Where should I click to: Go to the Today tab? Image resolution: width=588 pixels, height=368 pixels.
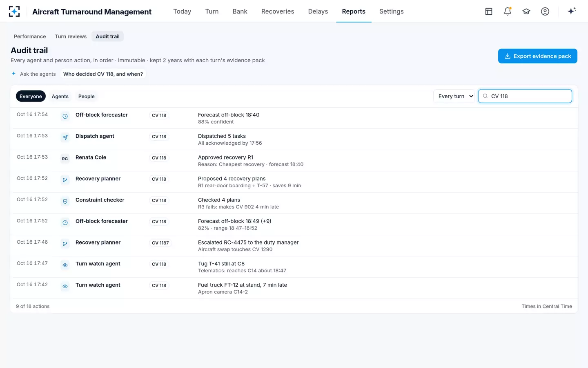click(x=182, y=11)
